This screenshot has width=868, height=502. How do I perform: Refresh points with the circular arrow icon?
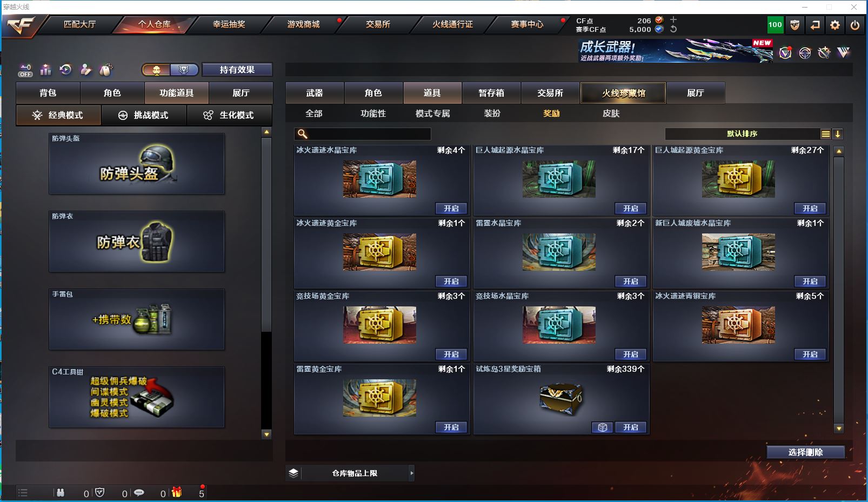pyautogui.click(x=673, y=29)
